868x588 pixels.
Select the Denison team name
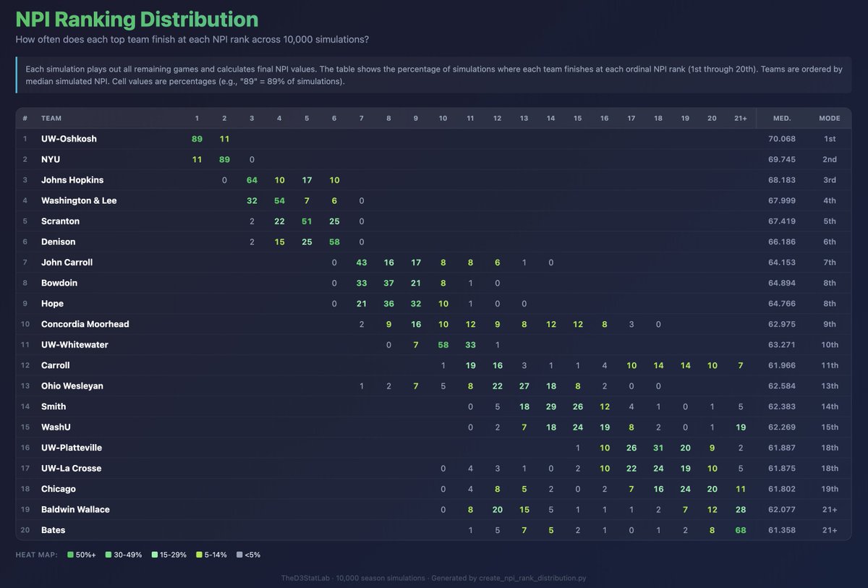tap(58, 242)
